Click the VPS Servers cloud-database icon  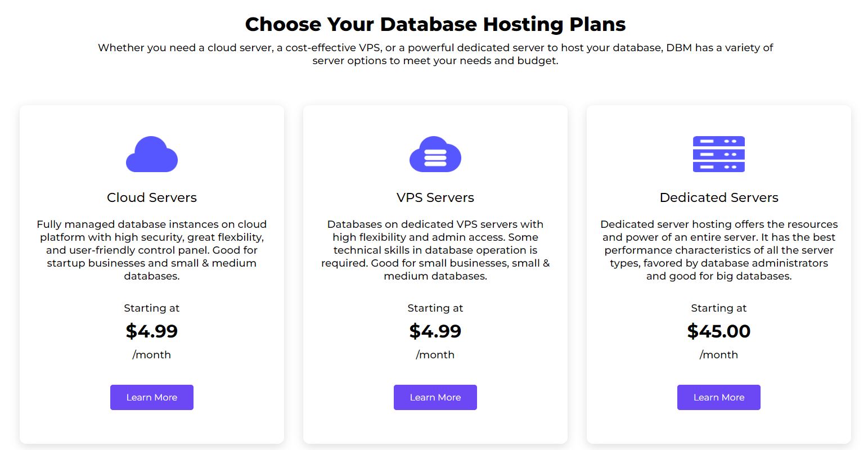(x=435, y=154)
